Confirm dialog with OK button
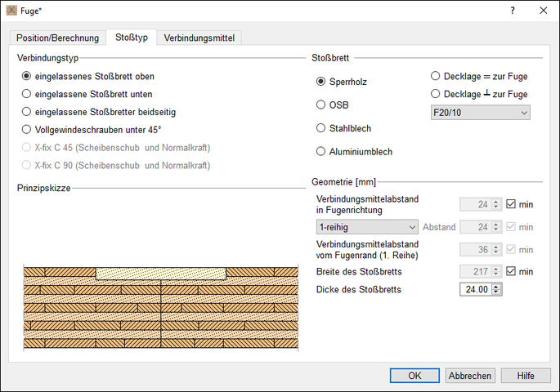This screenshot has height=392, width=560. point(414,376)
